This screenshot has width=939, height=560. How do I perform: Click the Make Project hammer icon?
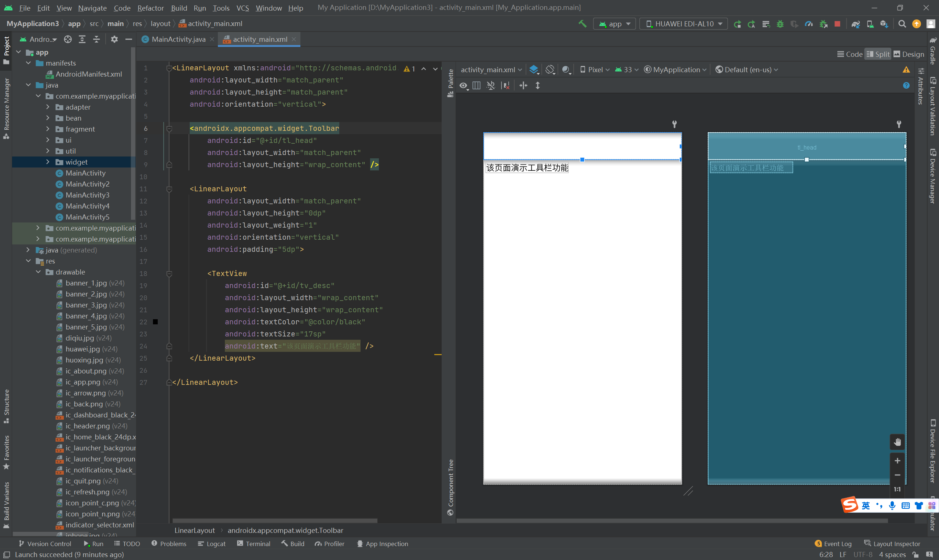pyautogui.click(x=582, y=24)
